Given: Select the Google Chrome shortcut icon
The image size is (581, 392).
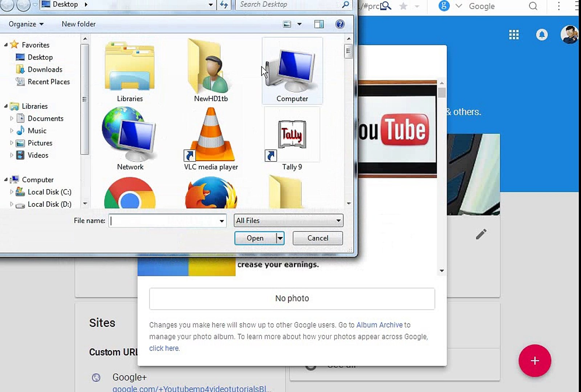Looking at the screenshot, I should click(130, 193).
